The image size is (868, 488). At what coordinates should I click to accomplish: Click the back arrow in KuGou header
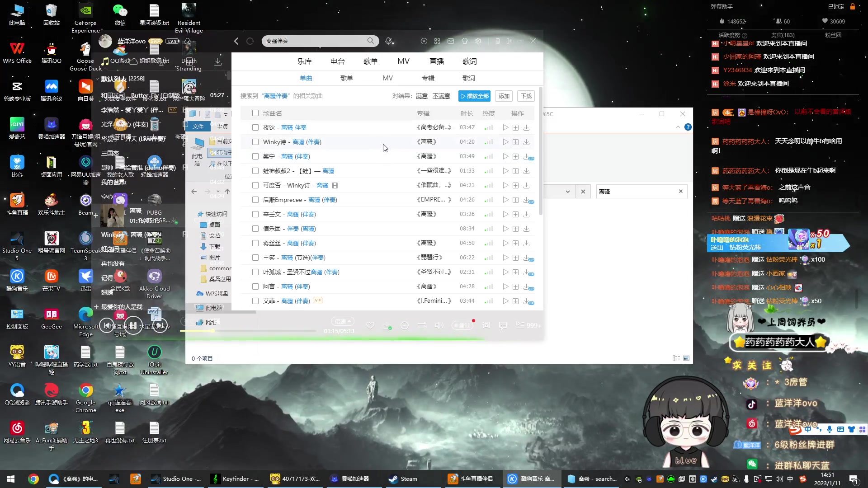[236, 41]
